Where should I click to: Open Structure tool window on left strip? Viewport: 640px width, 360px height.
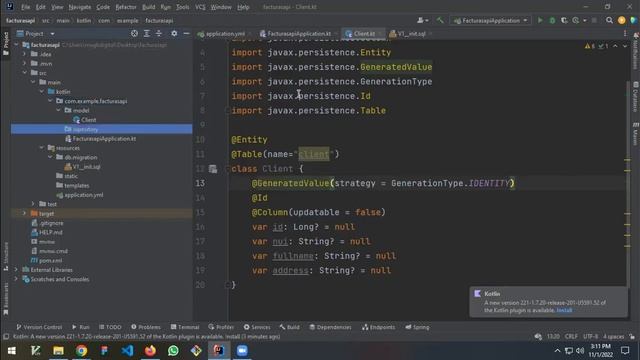[x=6, y=256]
